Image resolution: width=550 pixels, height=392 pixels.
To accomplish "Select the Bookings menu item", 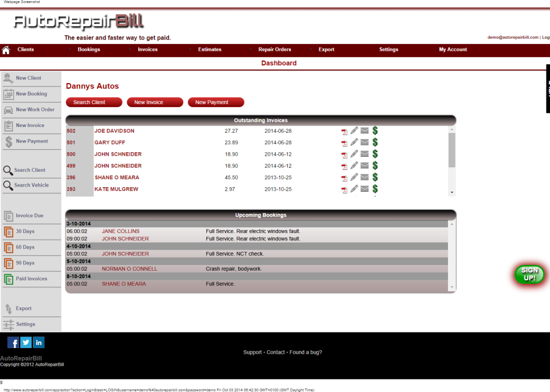I will (x=88, y=49).
